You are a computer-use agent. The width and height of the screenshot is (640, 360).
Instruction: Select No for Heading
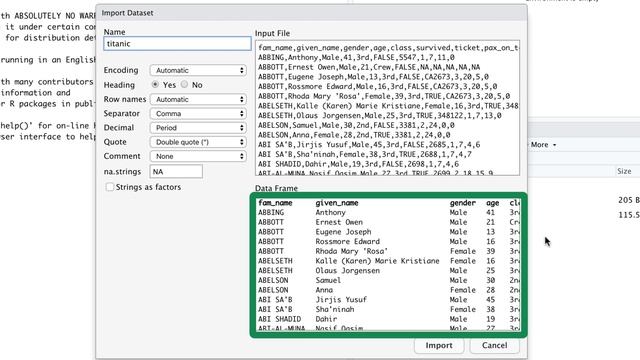[184, 84]
